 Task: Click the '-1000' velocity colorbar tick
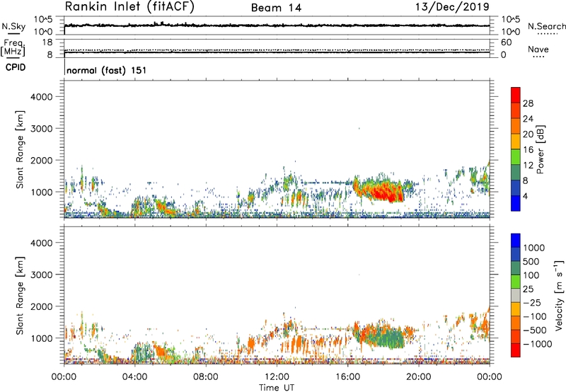537,344
